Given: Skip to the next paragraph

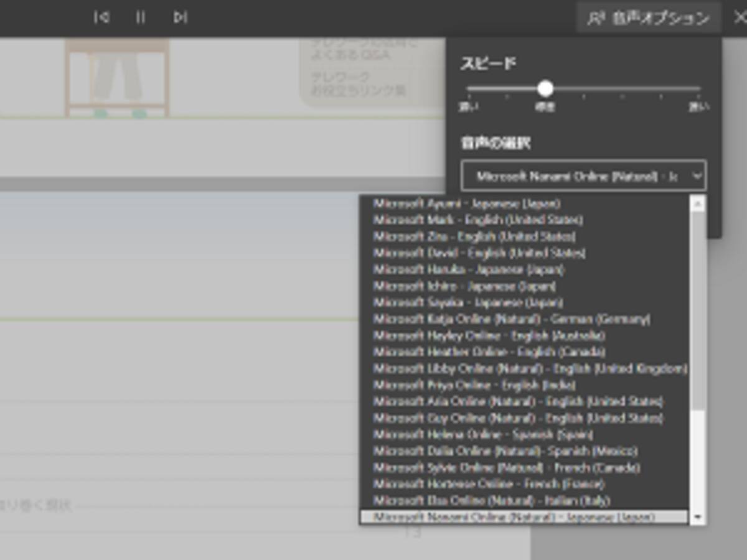Looking at the screenshot, I should (180, 17).
